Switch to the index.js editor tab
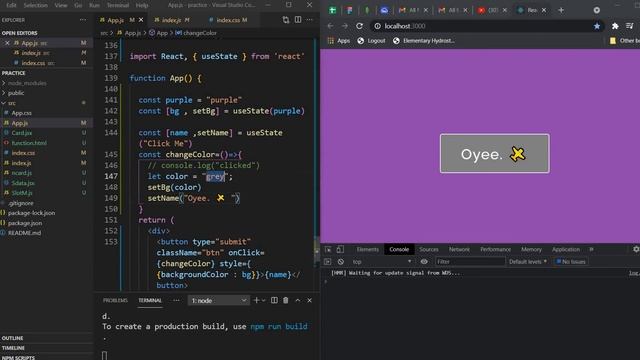Viewport: 640px width, 360px height. [x=171, y=20]
